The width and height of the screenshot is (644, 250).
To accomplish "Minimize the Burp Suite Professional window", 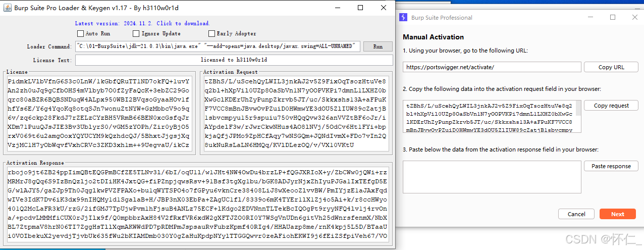I will [x=591, y=17].
